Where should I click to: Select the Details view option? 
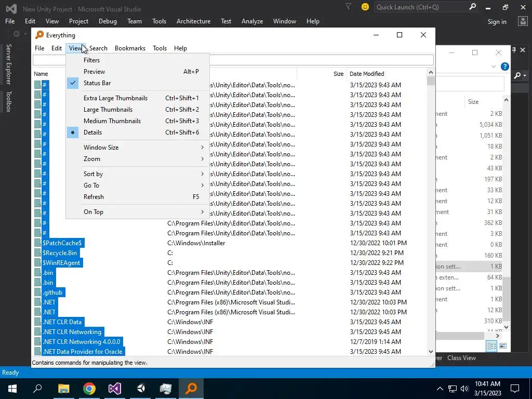pos(137,132)
